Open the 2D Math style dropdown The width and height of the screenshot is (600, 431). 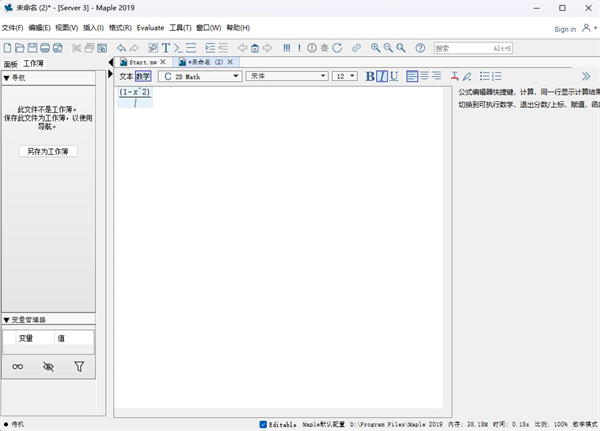pyautogui.click(x=200, y=76)
